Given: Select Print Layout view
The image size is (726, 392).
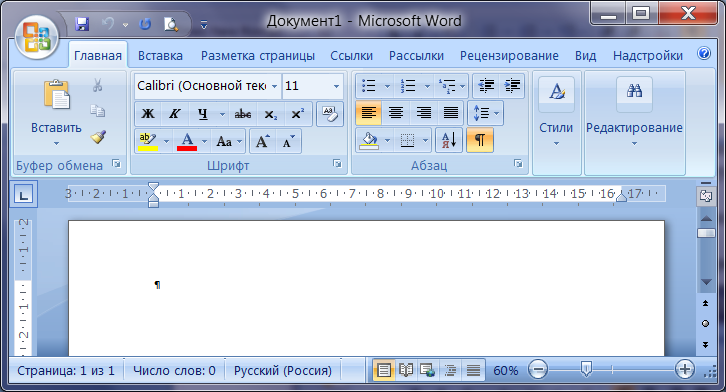Looking at the screenshot, I should [x=384, y=370].
